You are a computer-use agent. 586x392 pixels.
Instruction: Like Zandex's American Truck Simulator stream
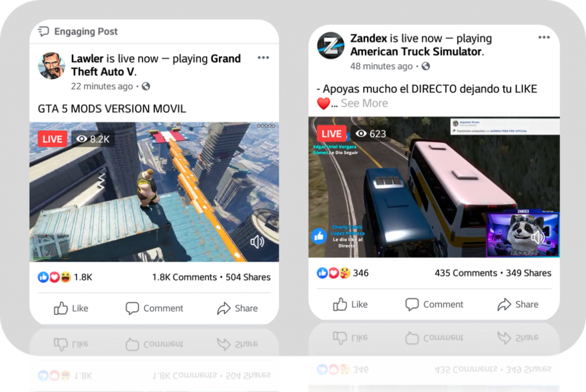350,304
